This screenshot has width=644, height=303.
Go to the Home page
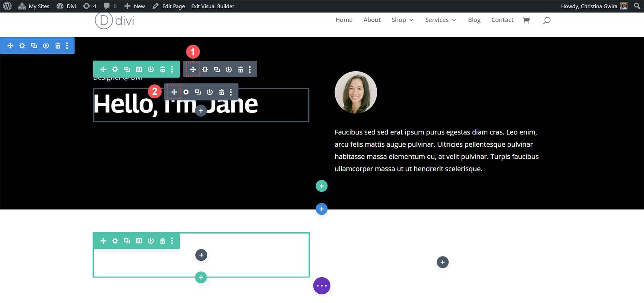[344, 20]
